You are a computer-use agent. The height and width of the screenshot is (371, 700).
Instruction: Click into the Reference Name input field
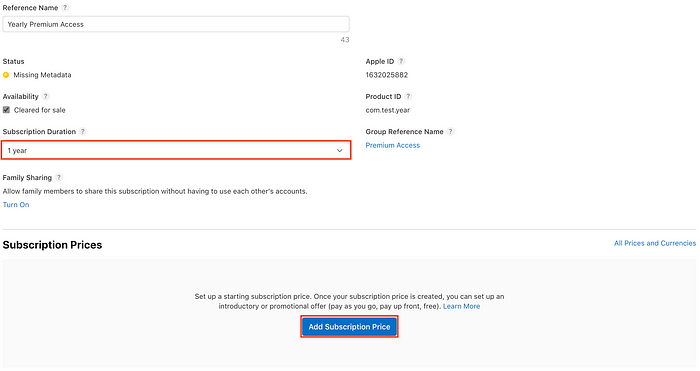click(x=176, y=24)
